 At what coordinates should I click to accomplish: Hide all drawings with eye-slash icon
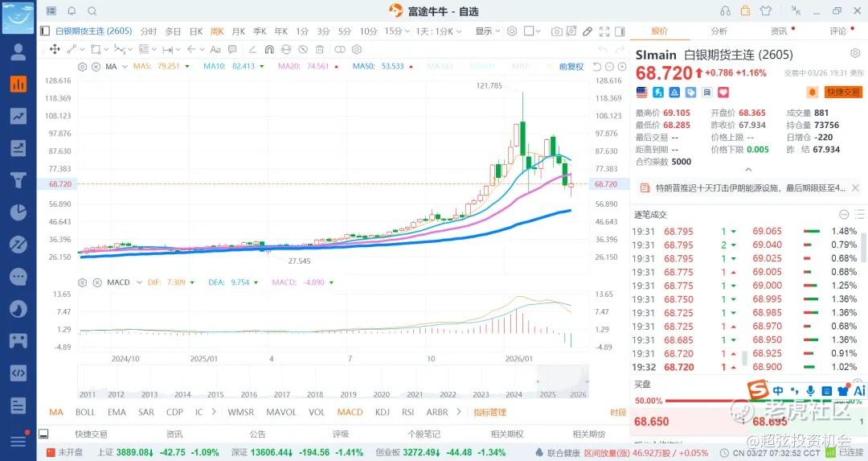[x=303, y=49]
